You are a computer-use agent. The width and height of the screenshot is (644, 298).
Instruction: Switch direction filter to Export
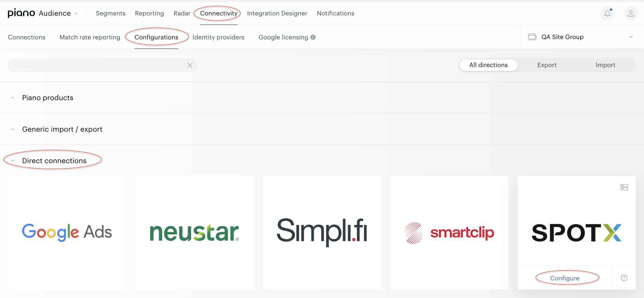click(x=547, y=65)
